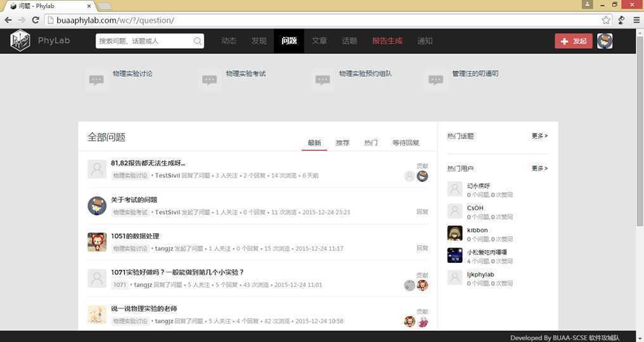Click author avatar of 1071实验好做吗 question

97,278
